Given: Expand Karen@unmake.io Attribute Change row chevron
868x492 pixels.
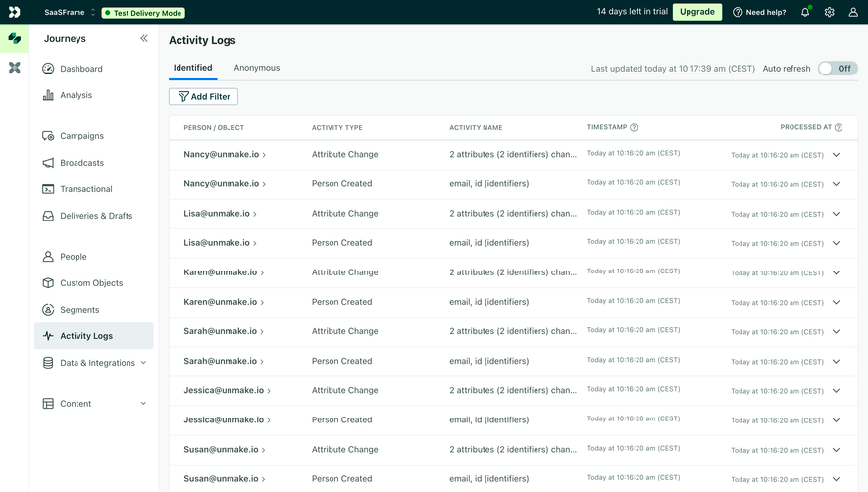Looking at the screenshot, I should [x=836, y=272].
